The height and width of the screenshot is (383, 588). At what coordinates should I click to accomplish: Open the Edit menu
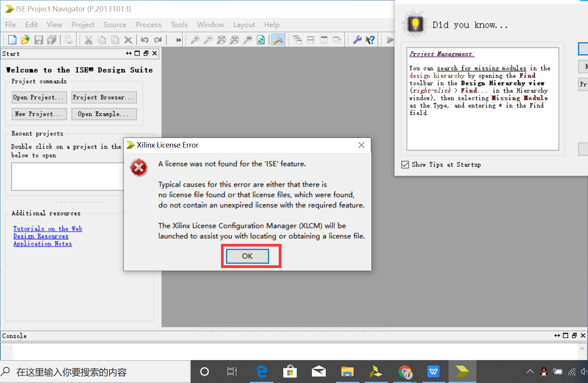(31, 24)
